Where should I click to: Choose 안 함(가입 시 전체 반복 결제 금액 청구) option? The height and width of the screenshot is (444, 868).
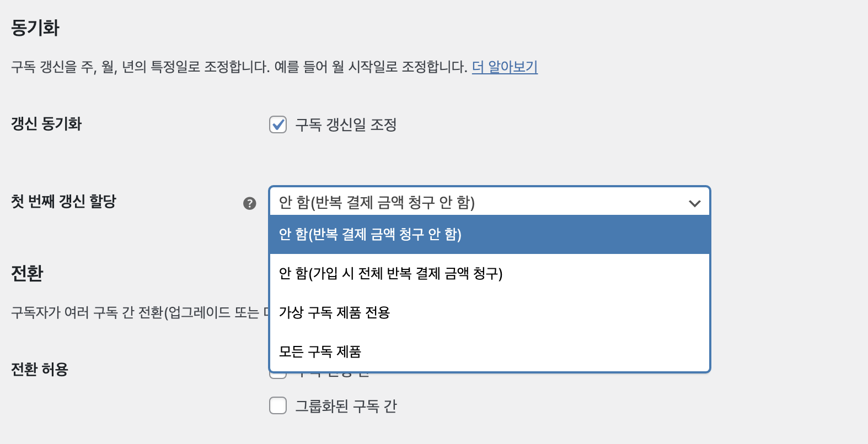490,273
